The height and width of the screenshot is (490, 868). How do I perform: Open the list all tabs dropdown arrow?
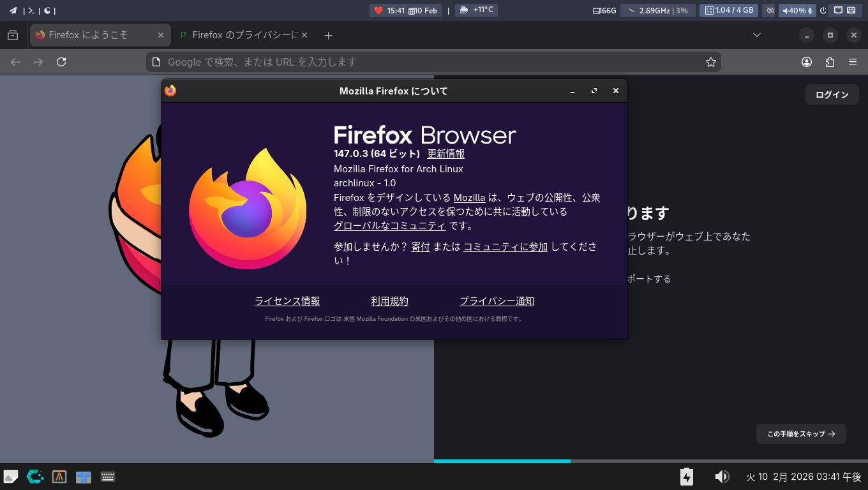pos(757,35)
